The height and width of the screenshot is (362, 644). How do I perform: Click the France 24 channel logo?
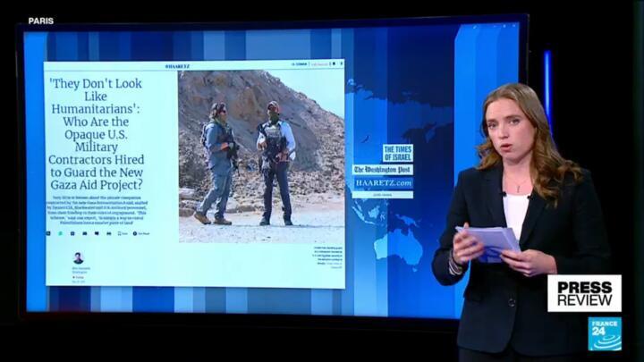[x=604, y=333]
